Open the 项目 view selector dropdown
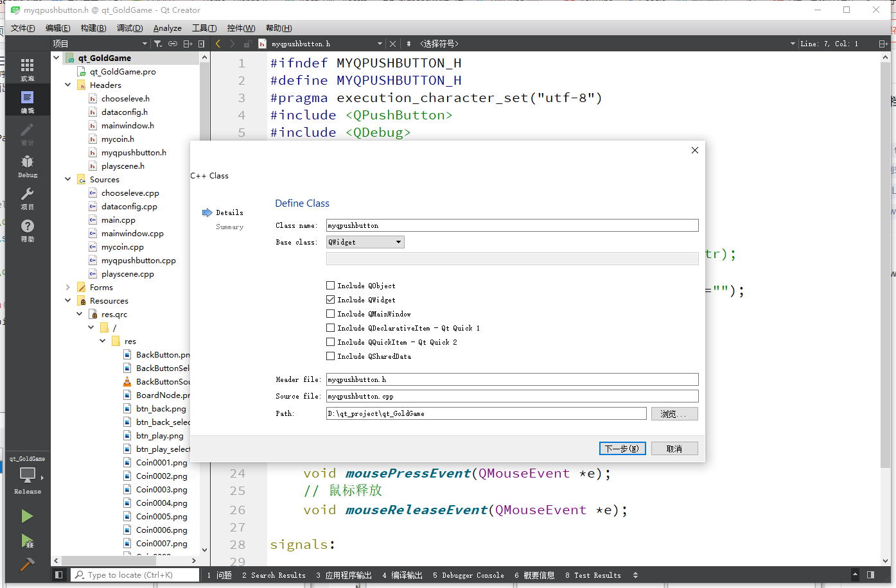The width and height of the screenshot is (896, 588). click(x=100, y=44)
